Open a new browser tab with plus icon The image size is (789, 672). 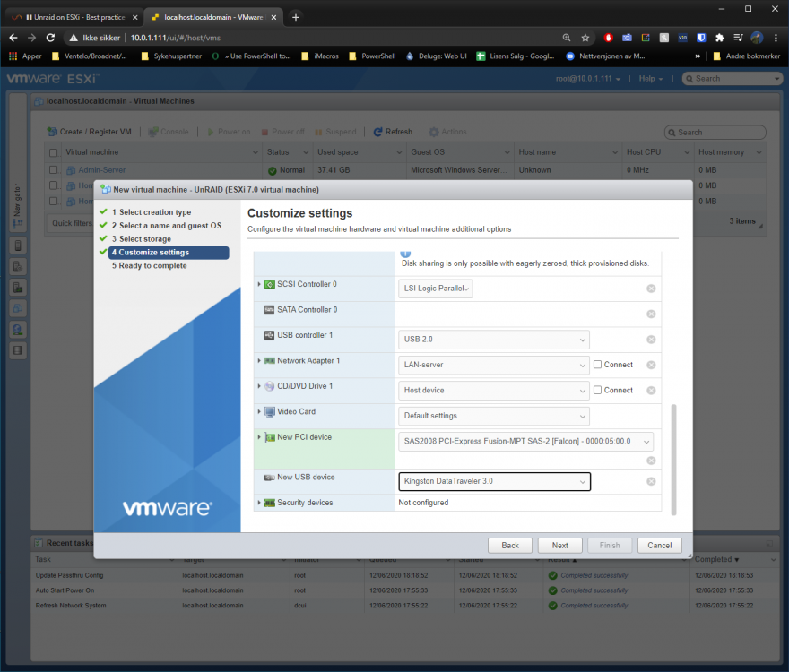tap(296, 17)
